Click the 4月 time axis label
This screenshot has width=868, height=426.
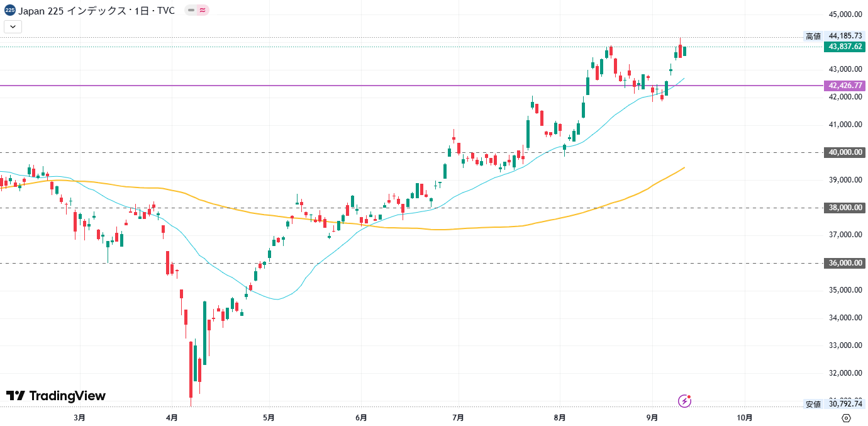[172, 417]
